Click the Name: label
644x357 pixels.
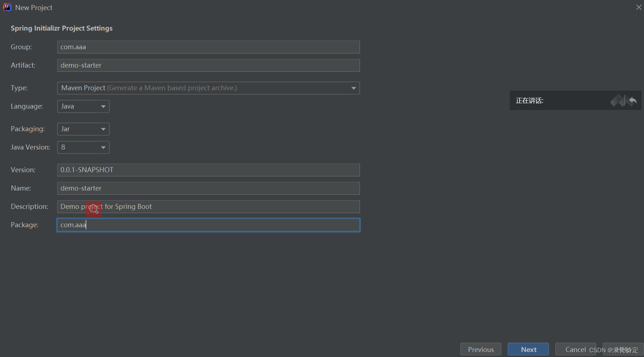click(x=21, y=188)
